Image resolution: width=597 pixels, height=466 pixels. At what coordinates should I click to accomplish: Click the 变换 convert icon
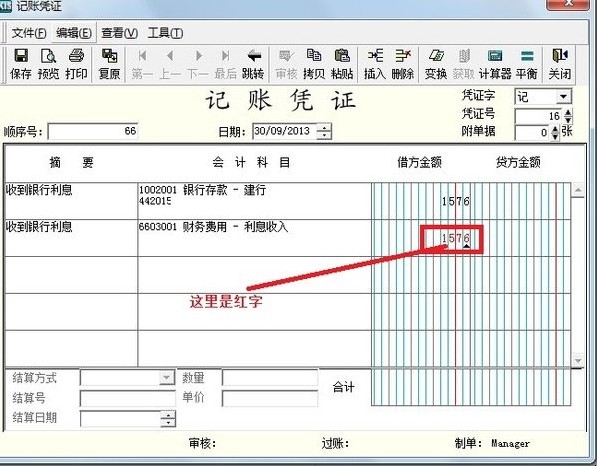coord(436,64)
